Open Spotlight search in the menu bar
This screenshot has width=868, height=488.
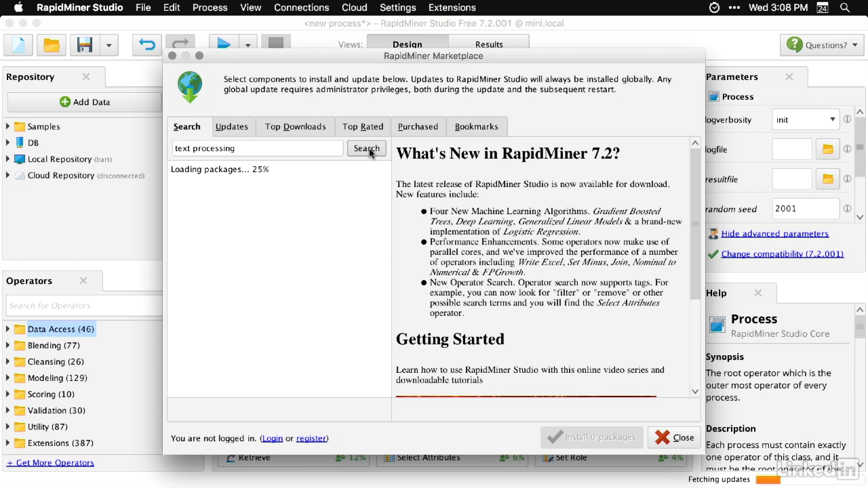click(x=845, y=7)
